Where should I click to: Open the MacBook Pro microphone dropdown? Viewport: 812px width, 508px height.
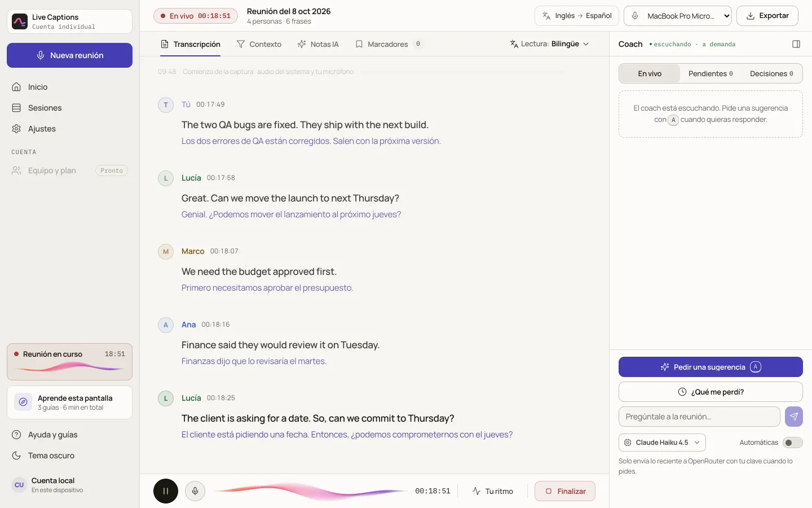pyautogui.click(x=678, y=16)
